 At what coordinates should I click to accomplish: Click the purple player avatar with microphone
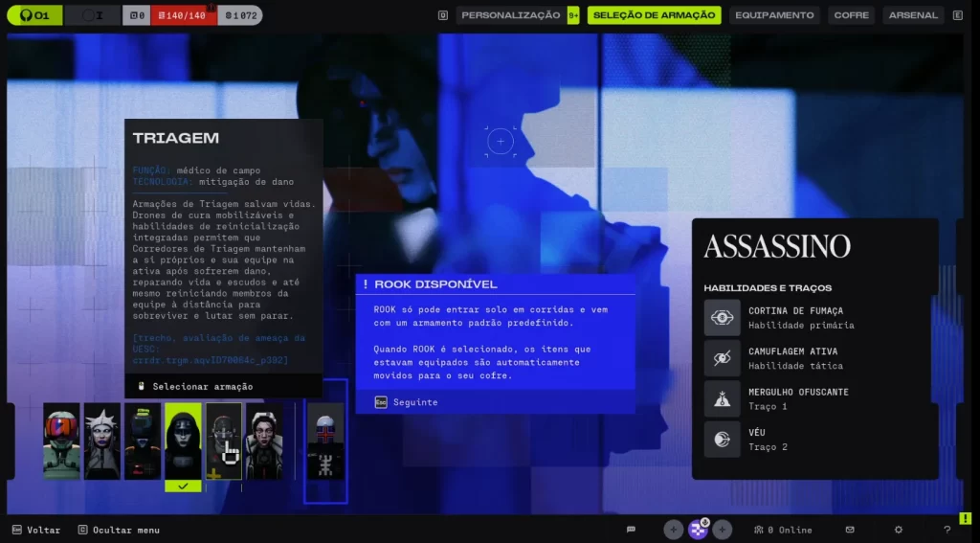point(698,530)
